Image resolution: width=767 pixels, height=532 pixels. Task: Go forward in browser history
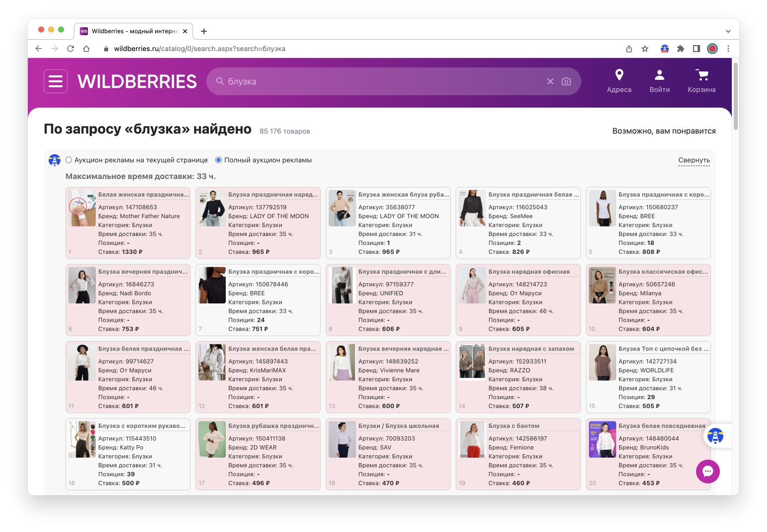pyautogui.click(x=55, y=49)
